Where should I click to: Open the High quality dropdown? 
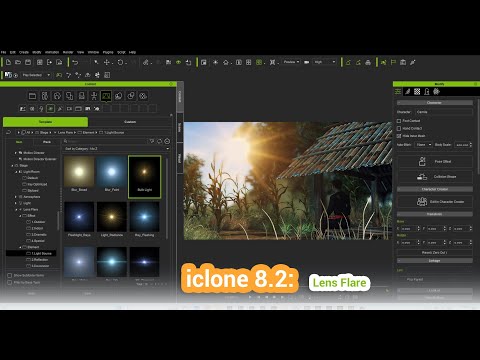pyautogui.click(x=324, y=62)
